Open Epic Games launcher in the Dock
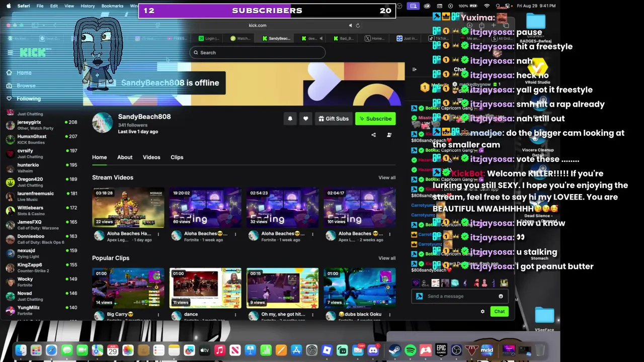This screenshot has height=362, width=644. 441,350
